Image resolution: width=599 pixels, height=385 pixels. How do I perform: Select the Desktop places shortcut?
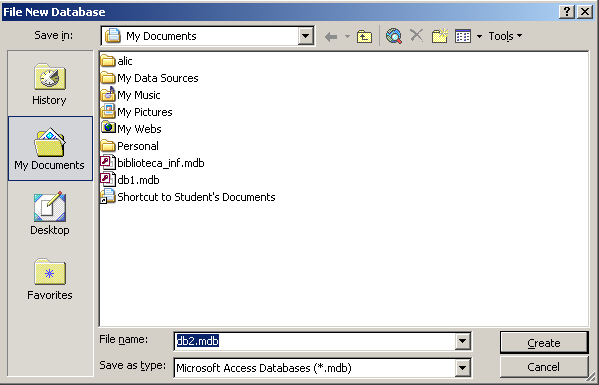(50, 214)
